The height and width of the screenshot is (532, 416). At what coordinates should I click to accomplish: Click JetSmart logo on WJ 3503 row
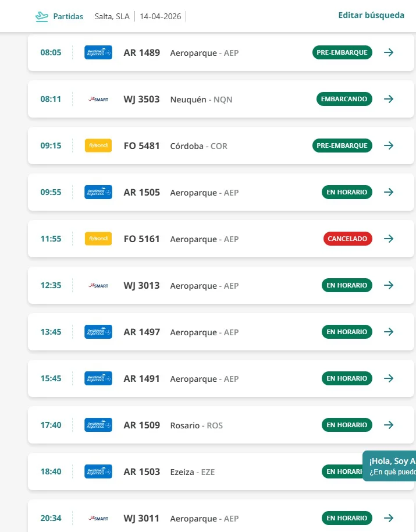pyautogui.click(x=98, y=99)
